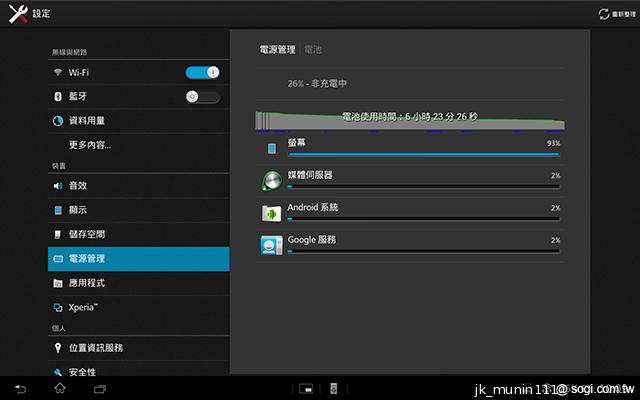Click the Google services icon

tap(271, 245)
